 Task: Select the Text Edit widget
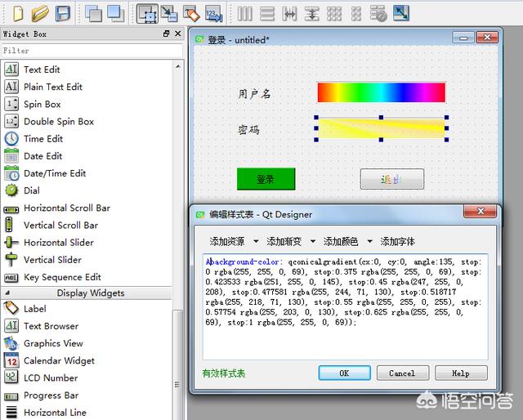(42, 69)
